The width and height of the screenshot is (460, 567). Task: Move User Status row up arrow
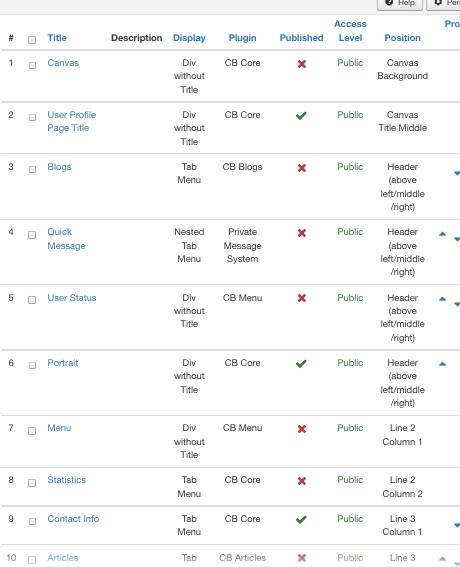click(x=442, y=299)
